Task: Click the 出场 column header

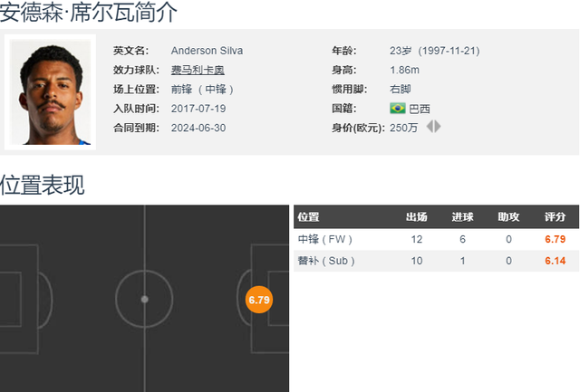Action: 417,217
